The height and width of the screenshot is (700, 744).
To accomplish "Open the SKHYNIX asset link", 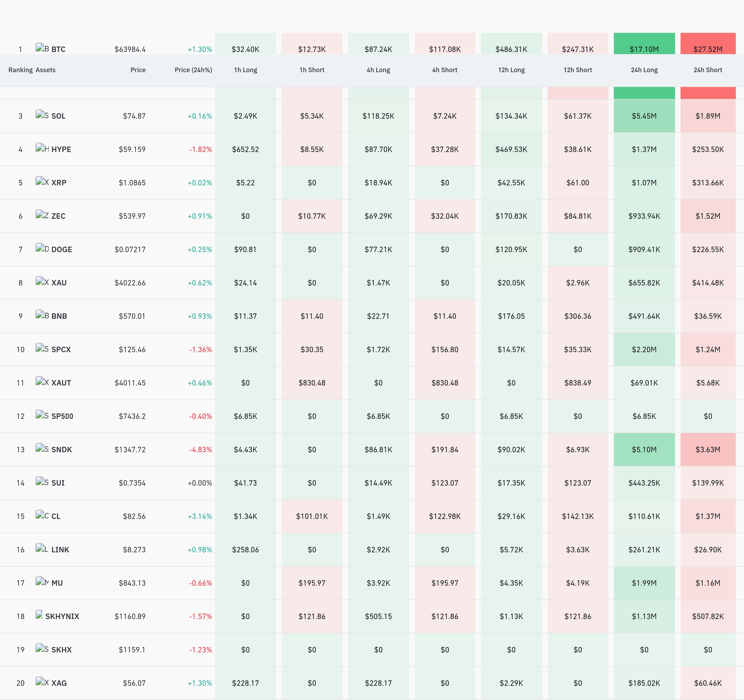I will click(x=62, y=616).
